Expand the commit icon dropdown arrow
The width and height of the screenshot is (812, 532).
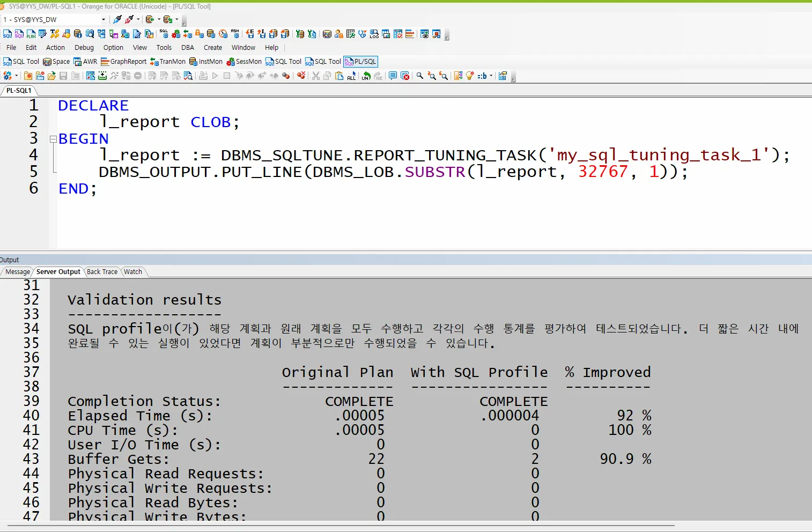tap(159, 19)
